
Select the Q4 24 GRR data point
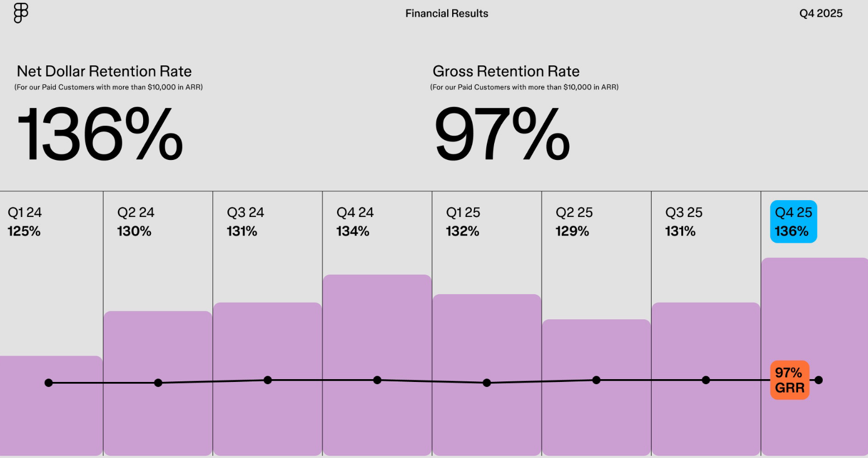pyautogui.click(x=377, y=380)
